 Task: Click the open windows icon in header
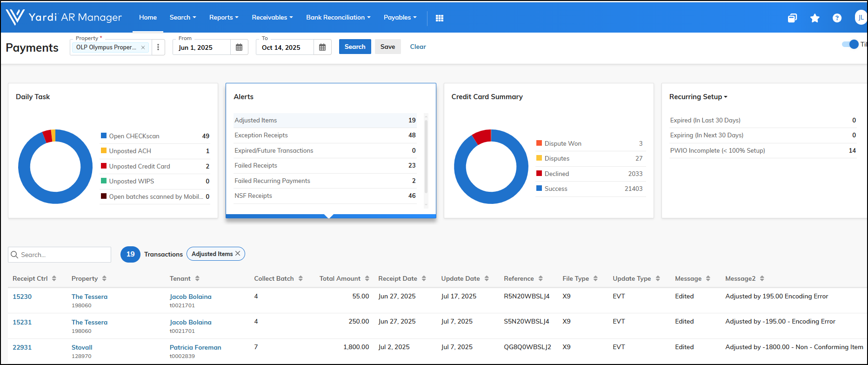pyautogui.click(x=792, y=18)
